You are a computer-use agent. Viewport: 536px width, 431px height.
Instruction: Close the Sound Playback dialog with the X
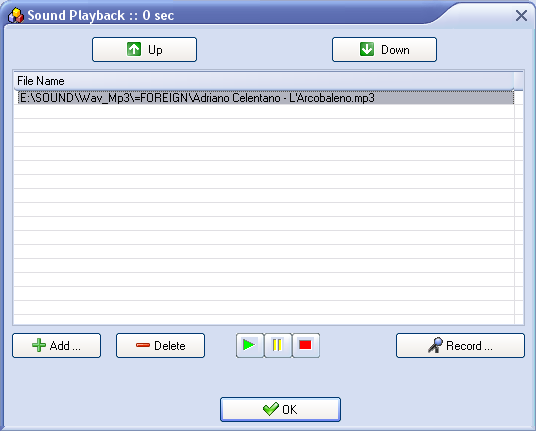(x=521, y=15)
